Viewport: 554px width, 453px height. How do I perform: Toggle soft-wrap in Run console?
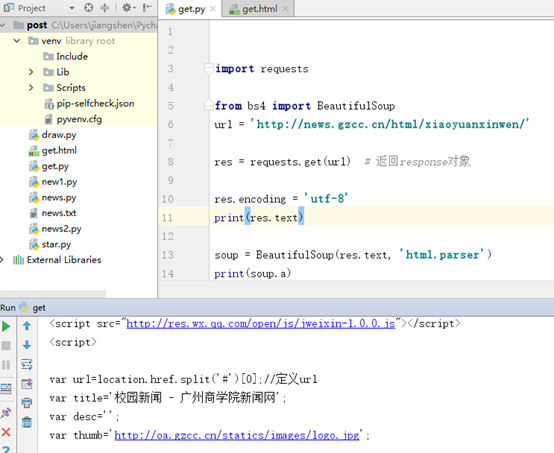pyautogui.click(x=27, y=364)
